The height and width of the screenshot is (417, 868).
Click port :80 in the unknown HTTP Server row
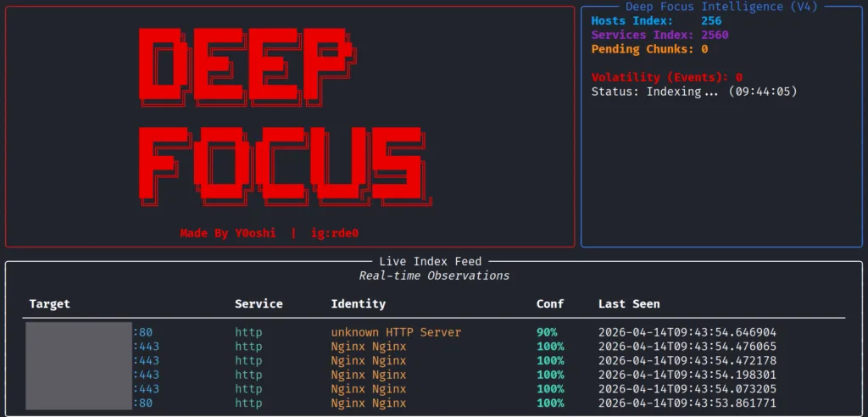point(142,332)
